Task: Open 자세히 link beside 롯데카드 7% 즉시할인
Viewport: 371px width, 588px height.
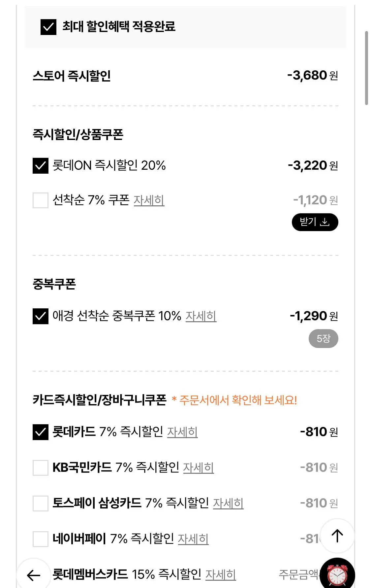Action: [182, 432]
